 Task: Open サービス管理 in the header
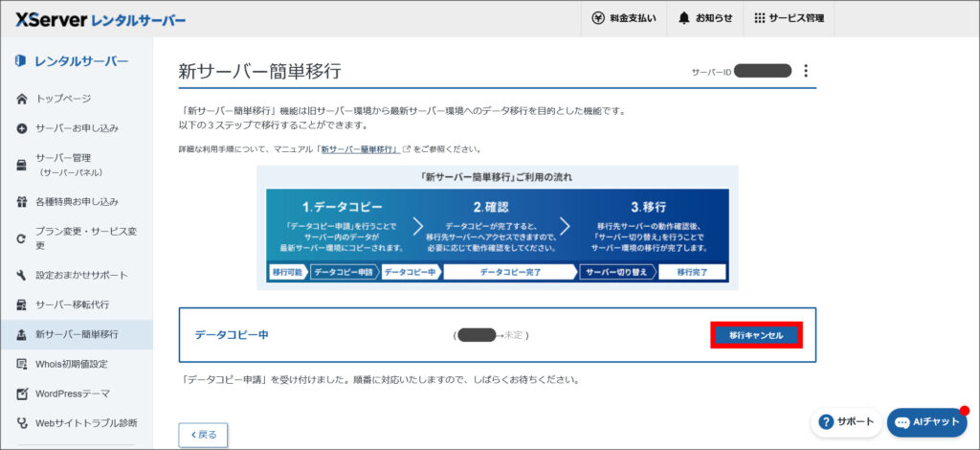point(789,18)
